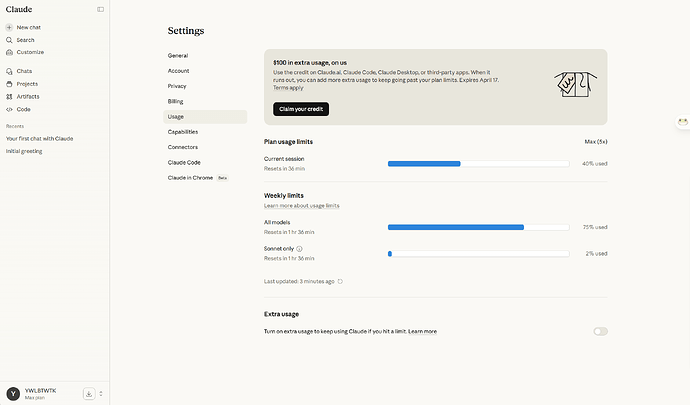Click the Artifacts icon in sidebar
Image resolution: width=690 pixels, height=405 pixels.
tap(9, 96)
